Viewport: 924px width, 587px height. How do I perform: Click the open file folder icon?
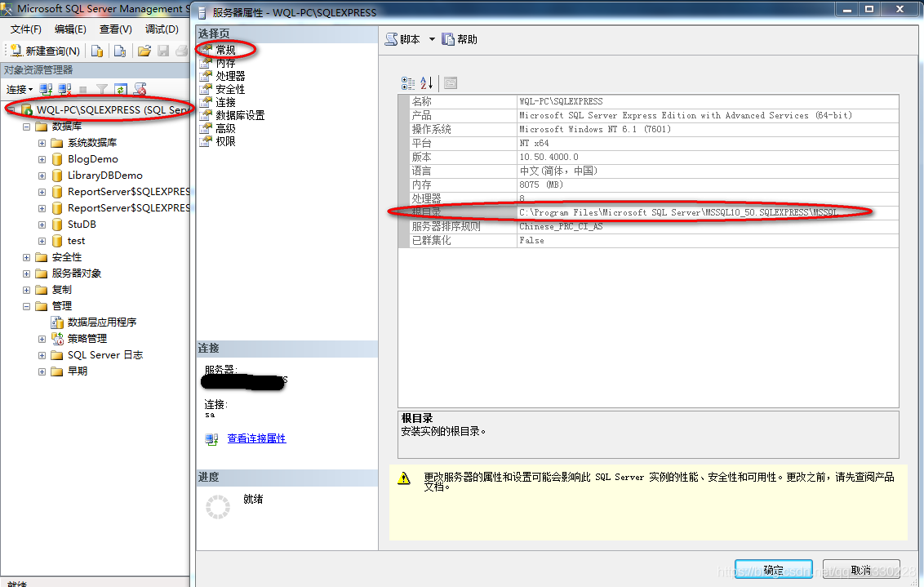pyautogui.click(x=144, y=51)
